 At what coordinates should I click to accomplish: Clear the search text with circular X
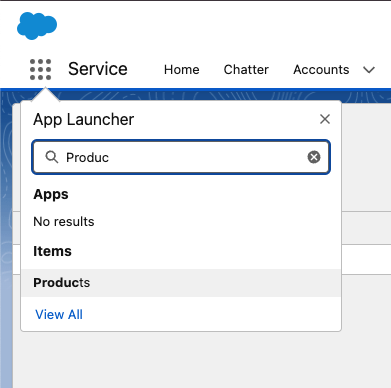pos(314,157)
